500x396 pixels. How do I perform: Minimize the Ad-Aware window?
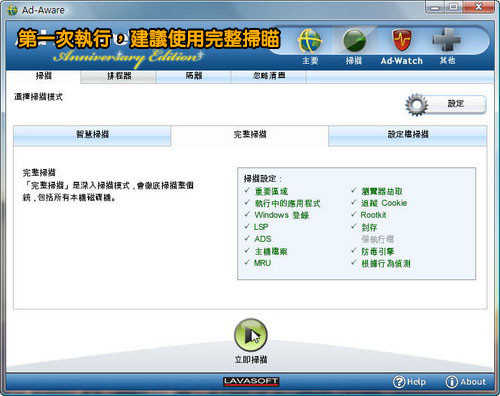point(435,7)
